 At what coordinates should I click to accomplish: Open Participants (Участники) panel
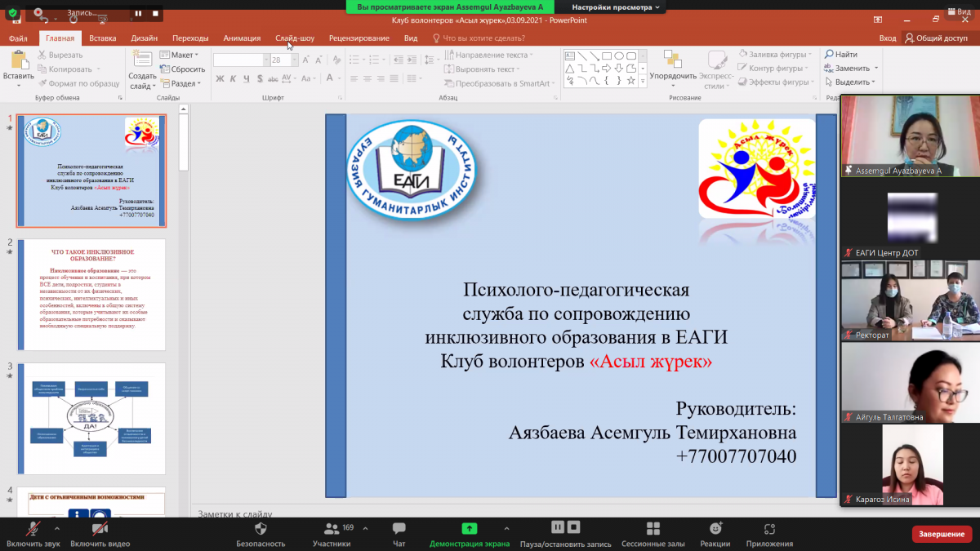tap(332, 535)
